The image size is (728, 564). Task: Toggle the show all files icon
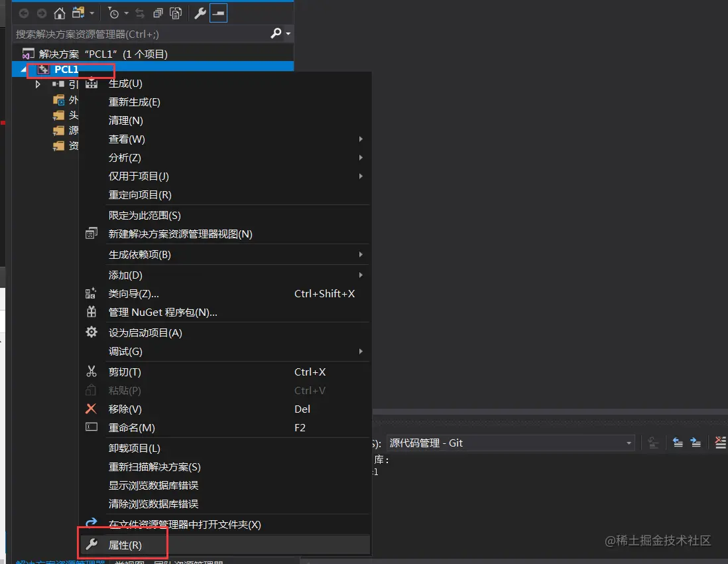point(176,13)
